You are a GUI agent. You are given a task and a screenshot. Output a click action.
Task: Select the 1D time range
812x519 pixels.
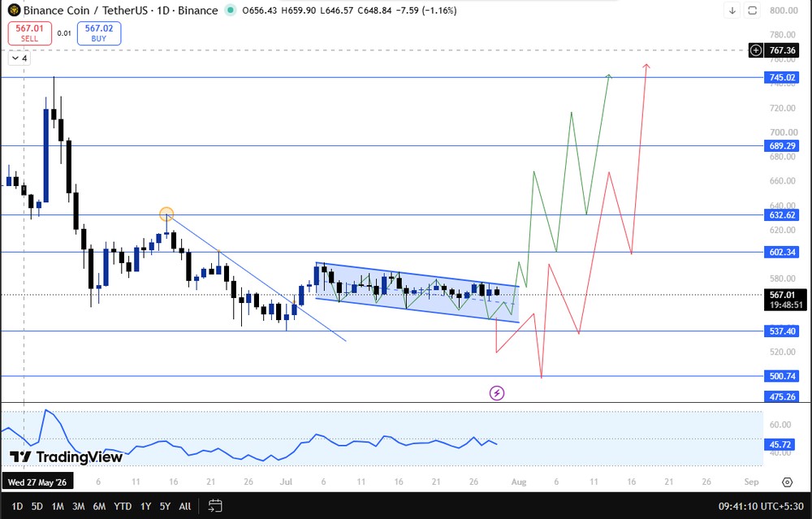coord(17,506)
